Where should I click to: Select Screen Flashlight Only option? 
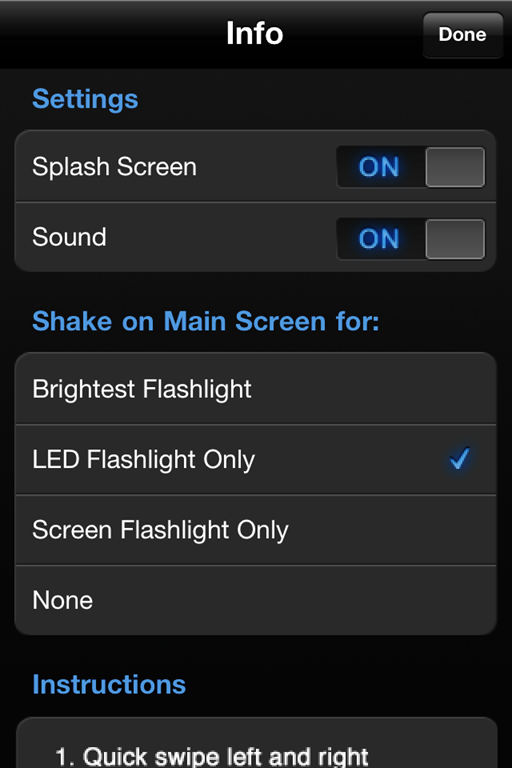pyautogui.click(x=255, y=530)
